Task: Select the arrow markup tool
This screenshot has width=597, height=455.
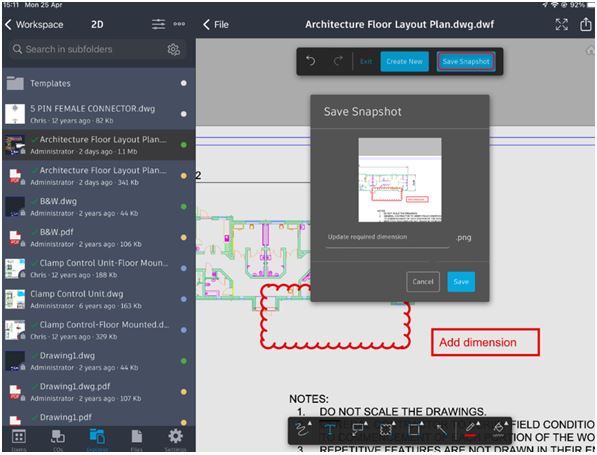Action: click(442, 430)
